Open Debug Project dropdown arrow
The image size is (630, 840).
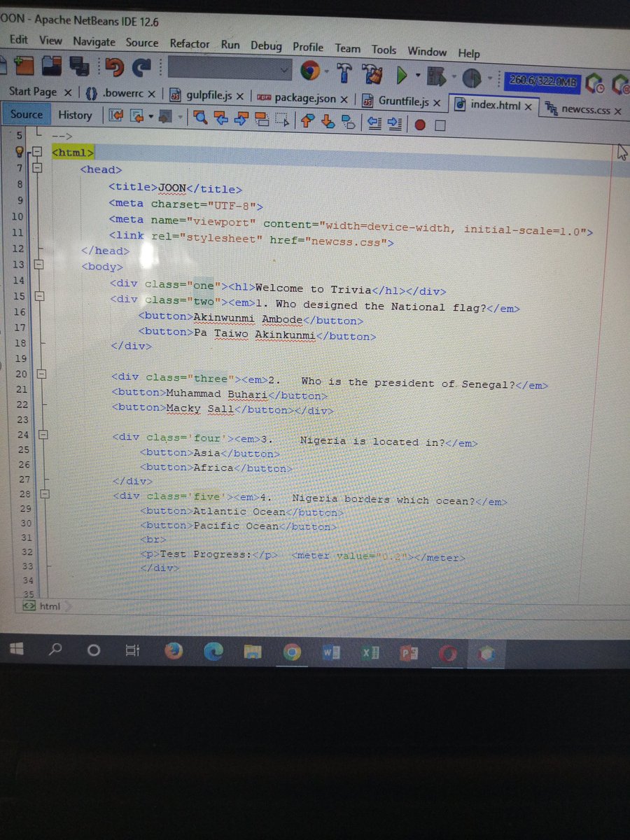pyautogui.click(x=454, y=78)
